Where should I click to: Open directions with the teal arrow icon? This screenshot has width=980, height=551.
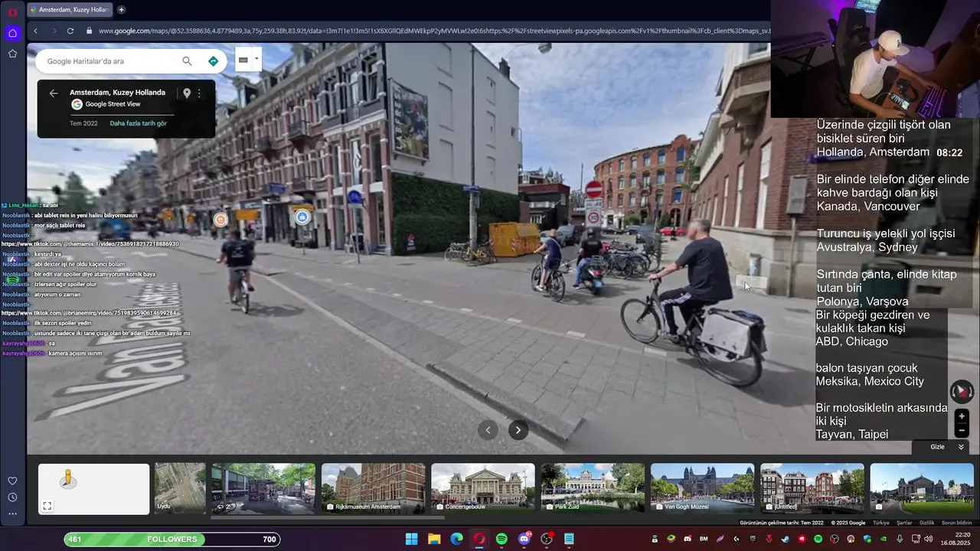213,61
